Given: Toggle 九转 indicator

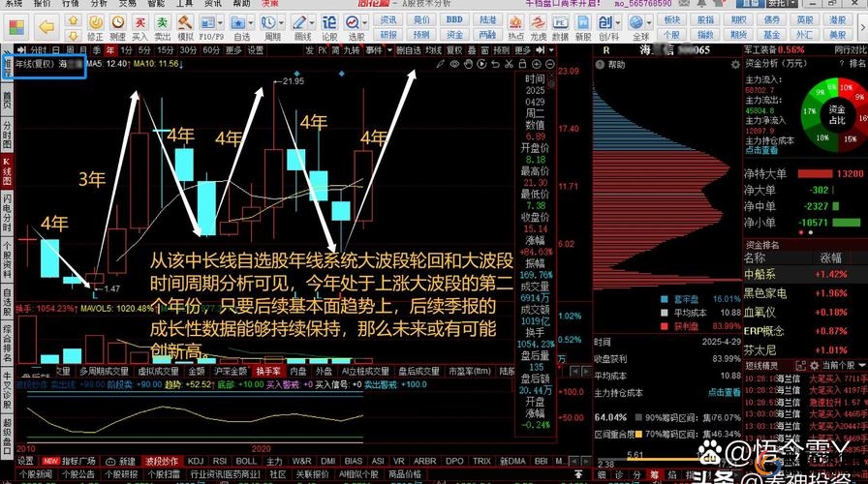Looking at the screenshot, I should (x=352, y=50).
